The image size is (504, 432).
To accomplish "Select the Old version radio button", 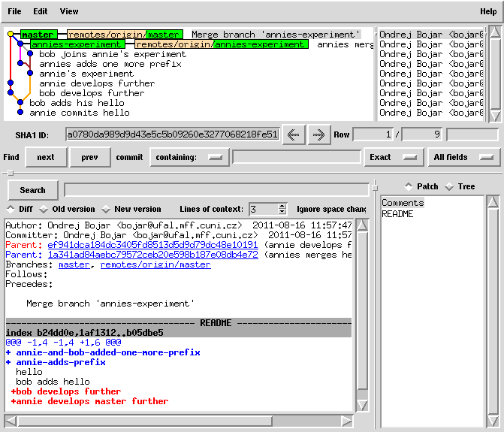I will click(44, 209).
